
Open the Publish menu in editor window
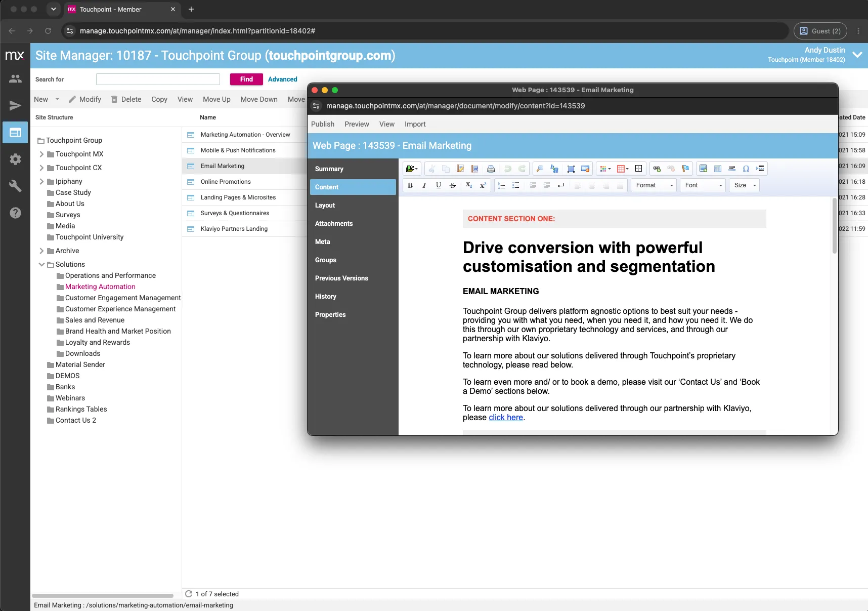[323, 124]
